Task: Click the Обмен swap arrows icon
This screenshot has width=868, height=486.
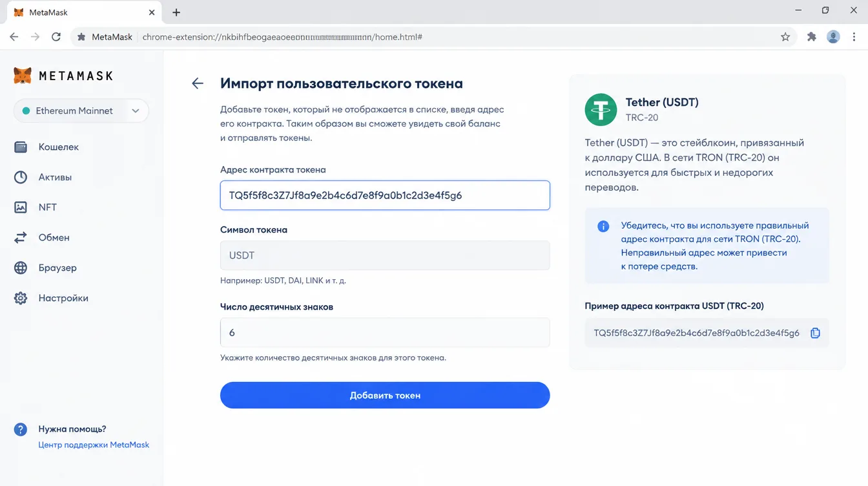Action: [x=21, y=238]
